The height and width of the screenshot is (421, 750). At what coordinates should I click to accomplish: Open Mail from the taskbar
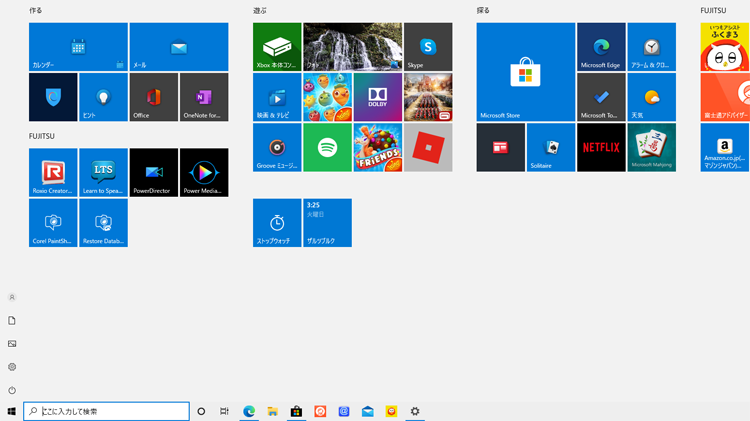pyautogui.click(x=367, y=411)
